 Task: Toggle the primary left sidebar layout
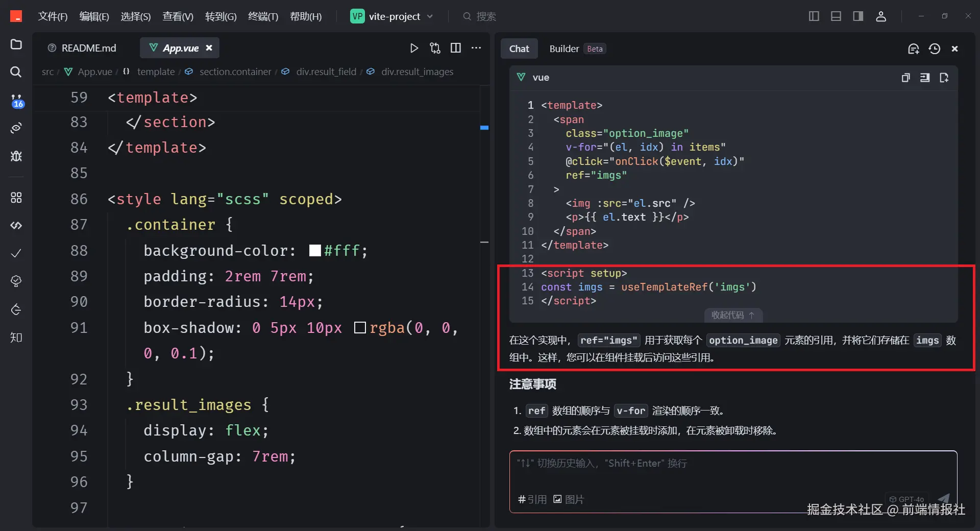tap(814, 16)
